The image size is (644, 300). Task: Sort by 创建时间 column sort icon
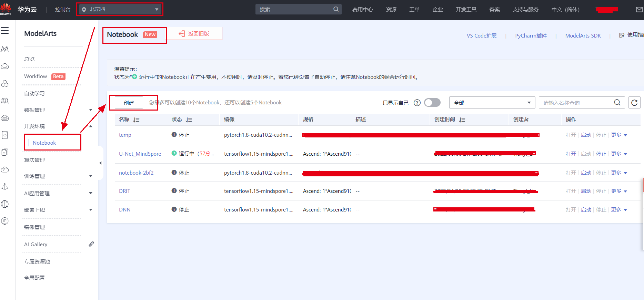(x=462, y=120)
